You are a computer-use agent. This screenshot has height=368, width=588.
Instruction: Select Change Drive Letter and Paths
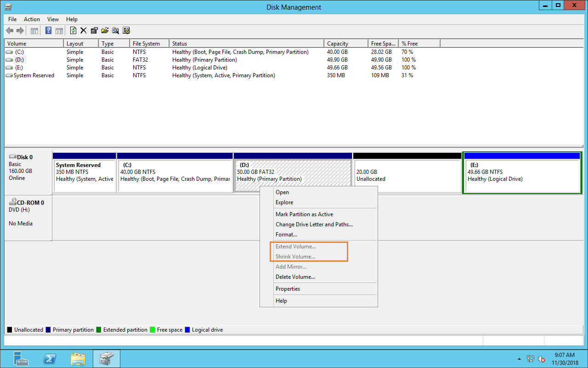tap(319, 224)
